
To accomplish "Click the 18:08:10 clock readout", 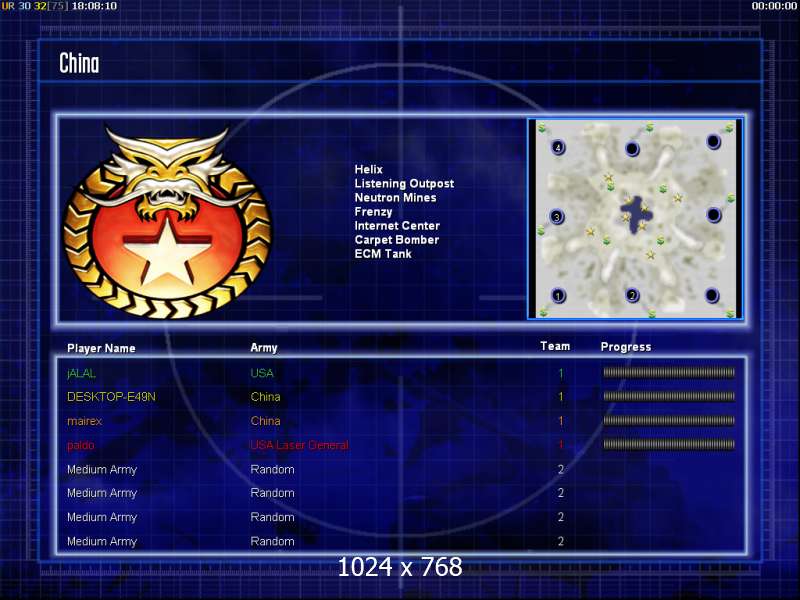I will 94,6.
